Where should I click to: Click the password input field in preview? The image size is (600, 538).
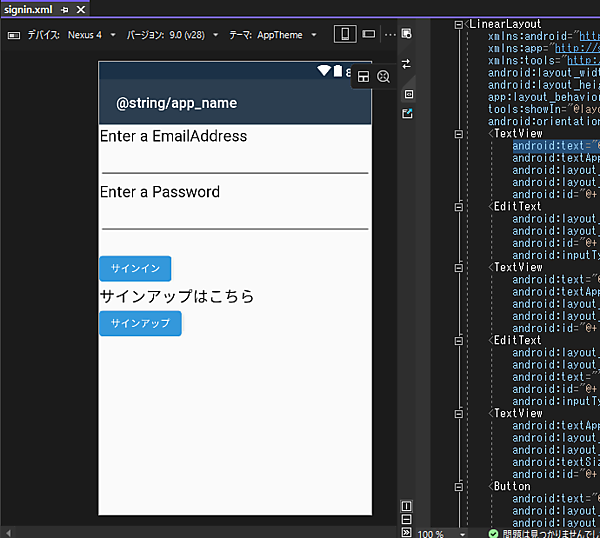coord(235,217)
